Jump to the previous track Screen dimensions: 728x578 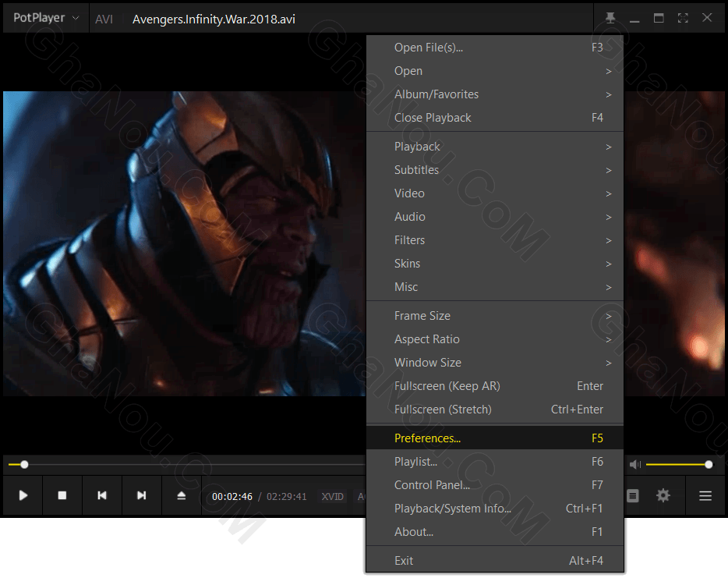102,496
